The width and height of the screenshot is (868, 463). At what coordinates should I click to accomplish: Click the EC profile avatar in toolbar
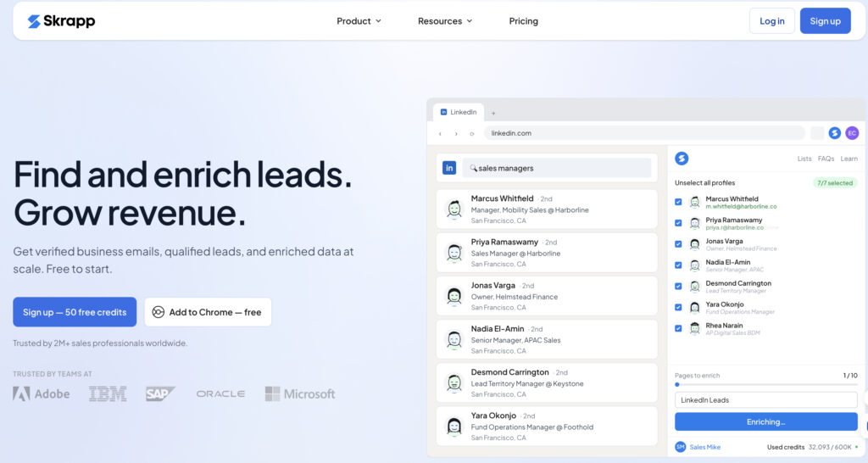tap(852, 133)
